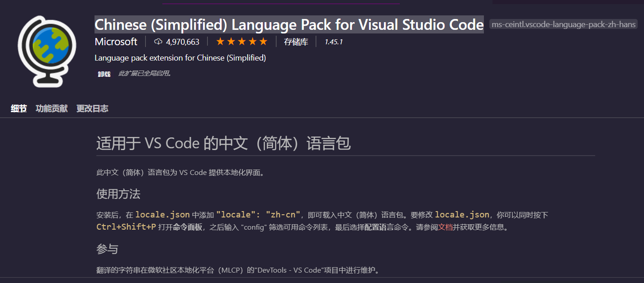The image size is (644, 283).
Task: Rate with the fifth star
Action: [263, 41]
